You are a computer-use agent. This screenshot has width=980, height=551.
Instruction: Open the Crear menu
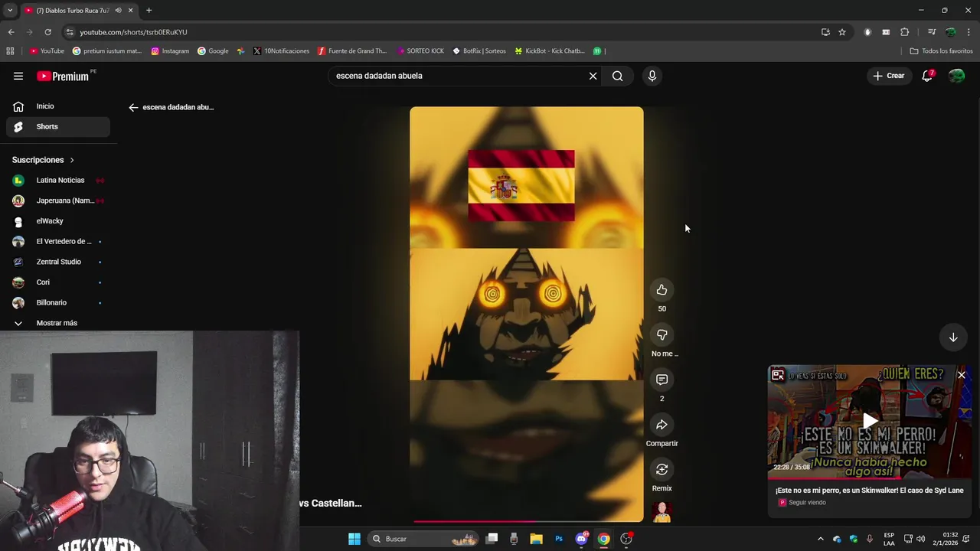click(889, 76)
